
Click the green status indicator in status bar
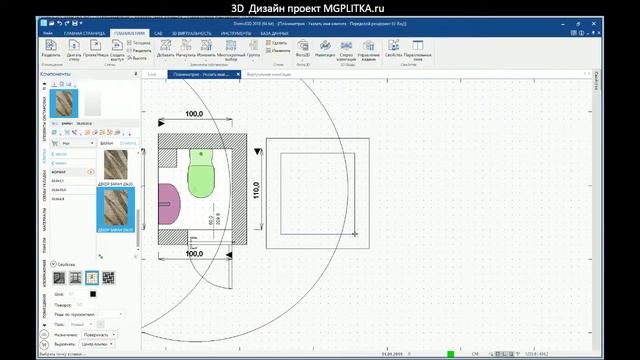[451, 354]
